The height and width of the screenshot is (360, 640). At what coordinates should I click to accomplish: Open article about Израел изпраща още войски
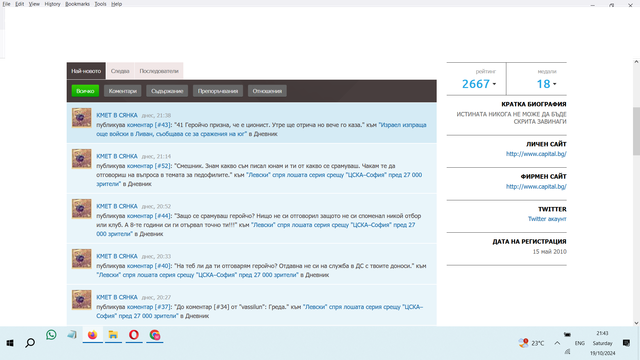point(261,129)
